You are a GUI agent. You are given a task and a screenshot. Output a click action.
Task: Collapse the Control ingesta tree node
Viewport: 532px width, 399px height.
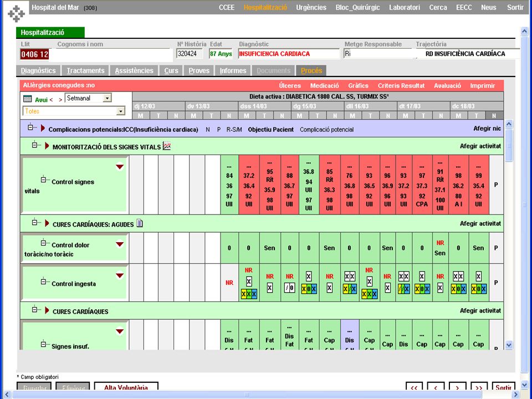tap(43, 282)
